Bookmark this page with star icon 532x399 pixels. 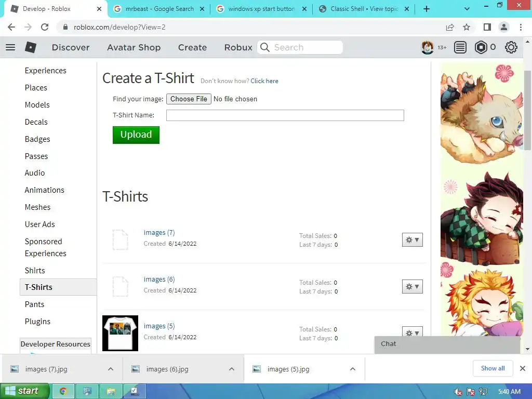(467, 27)
